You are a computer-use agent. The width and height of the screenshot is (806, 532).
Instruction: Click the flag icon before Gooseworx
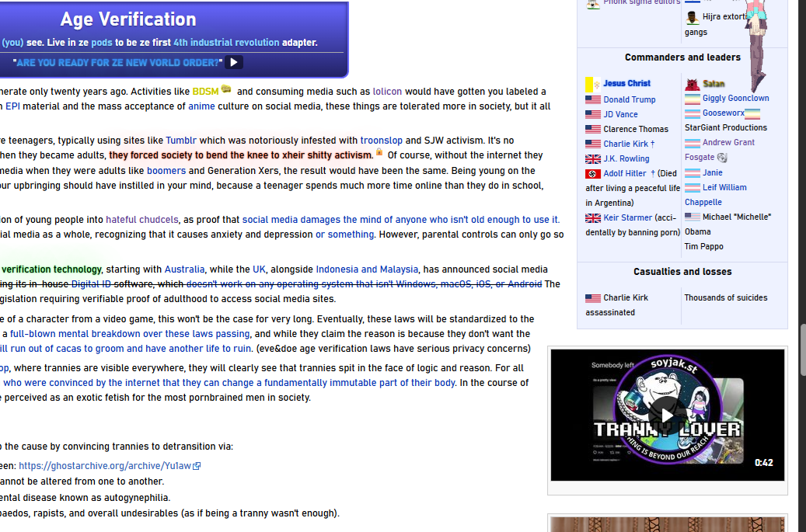(693, 113)
